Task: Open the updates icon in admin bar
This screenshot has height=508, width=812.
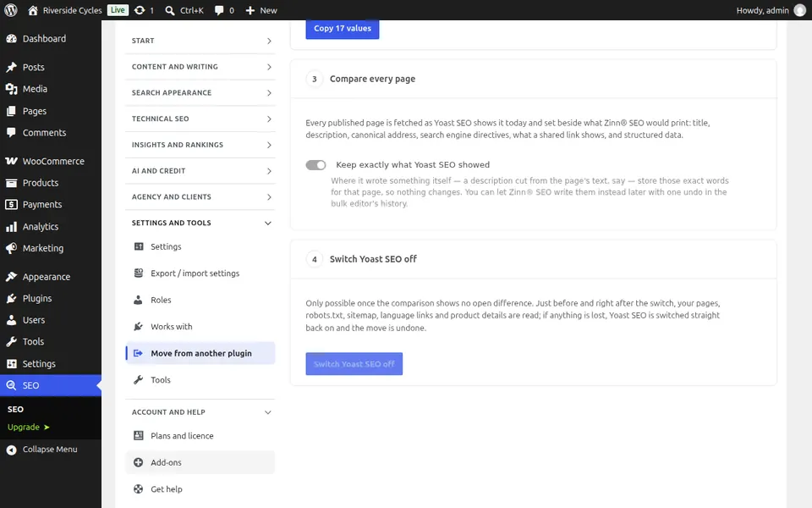Action: pos(140,10)
